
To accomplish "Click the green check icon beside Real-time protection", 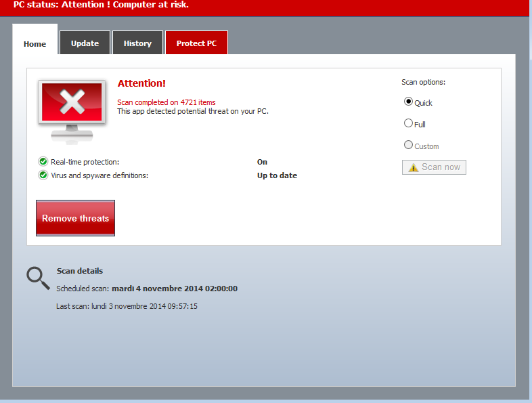I will (43, 162).
